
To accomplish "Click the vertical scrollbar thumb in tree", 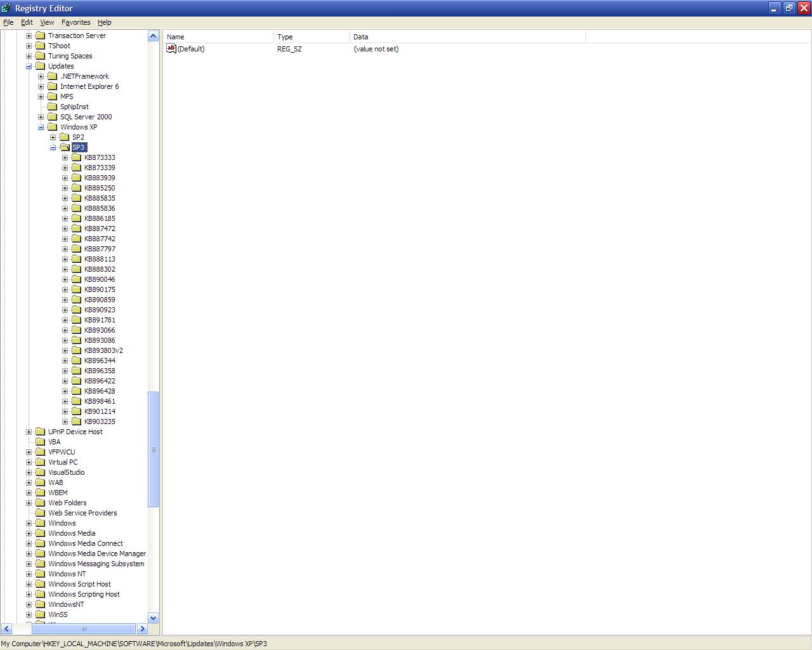I will tap(153, 449).
